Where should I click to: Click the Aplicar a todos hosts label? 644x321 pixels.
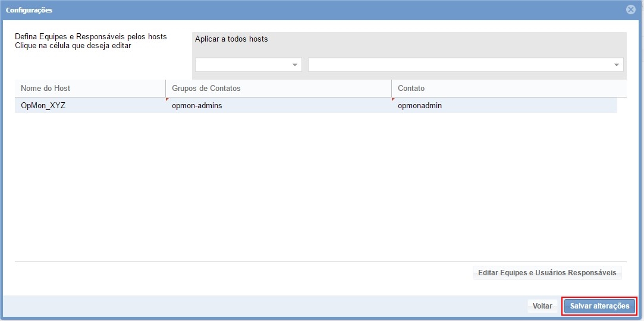pos(231,39)
